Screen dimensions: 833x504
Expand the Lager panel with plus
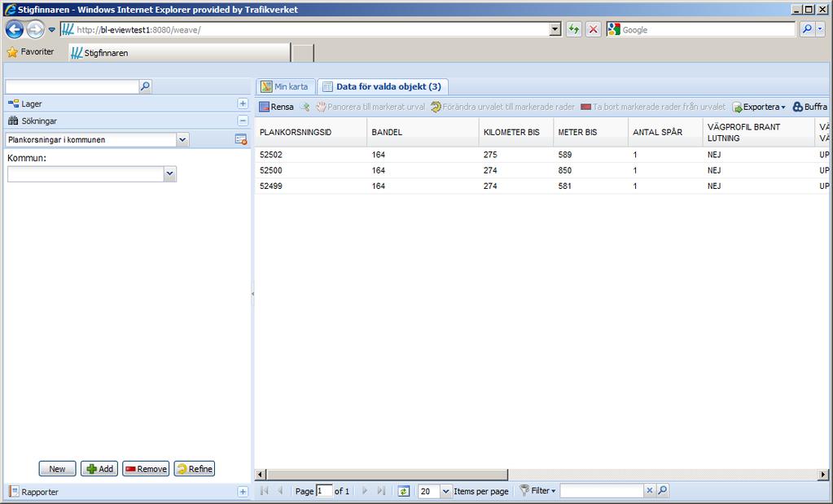pos(243,103)
